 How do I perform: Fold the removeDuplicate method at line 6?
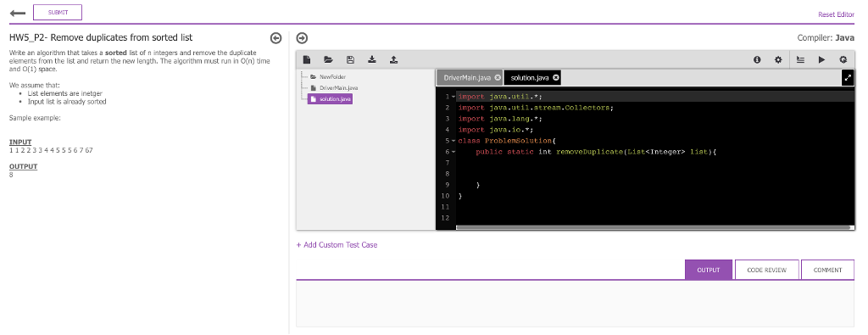point(453,152)
